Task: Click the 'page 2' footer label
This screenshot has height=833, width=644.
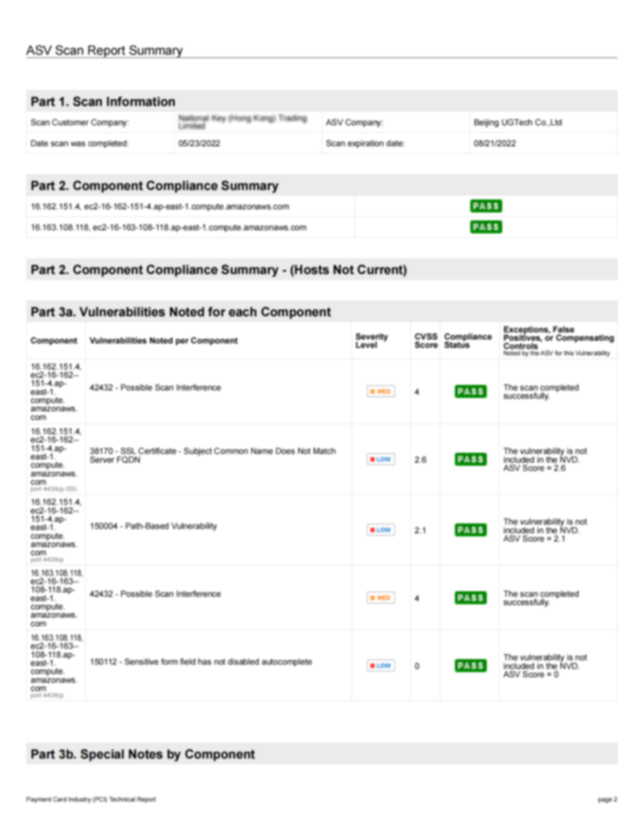Action: 607,799
